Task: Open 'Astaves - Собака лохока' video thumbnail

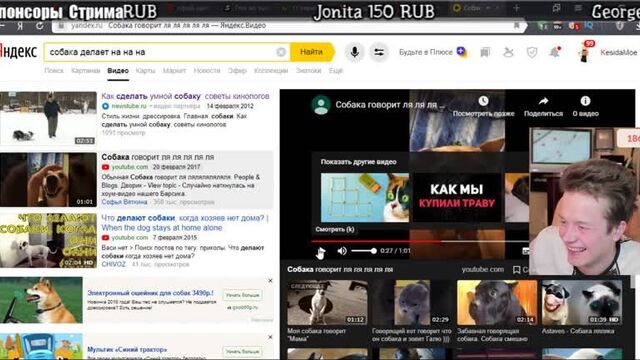Action: click(x=582, y=302)
